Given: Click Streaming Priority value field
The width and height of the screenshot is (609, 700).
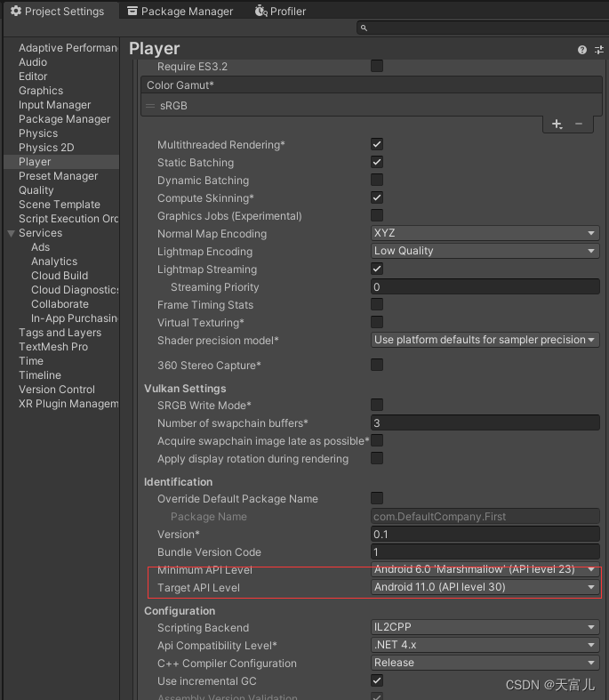Looking at the screenshot, I should point(485,286).
